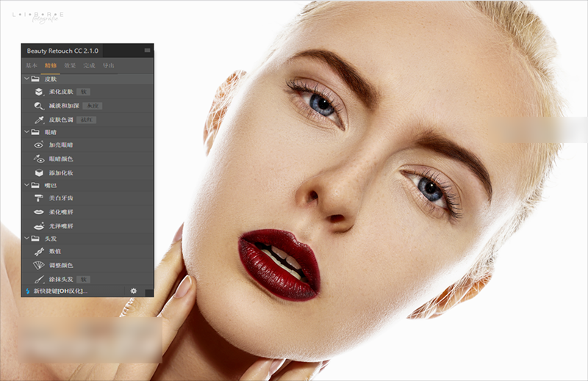This screenshot has width=588, height=381.
Task: Open settings with the gear icon
Action: (x=133, y=291)
